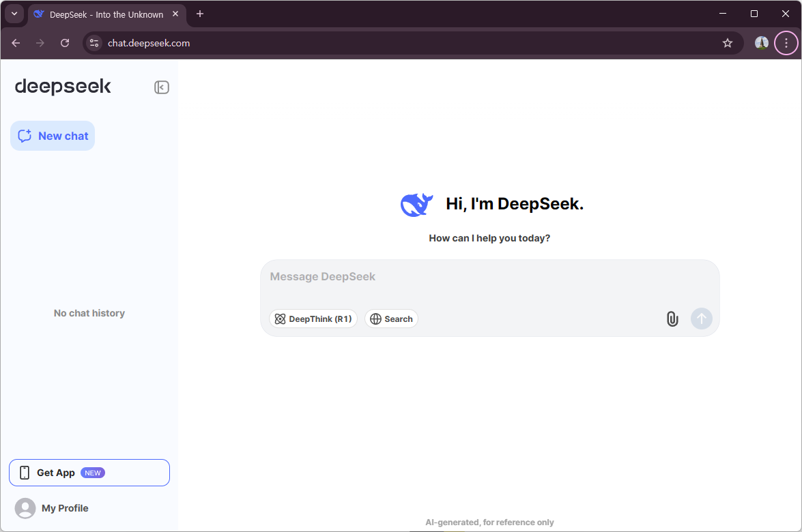Start a new chat
The width and height of the screenshot is (802, 532).
(53, 136)
